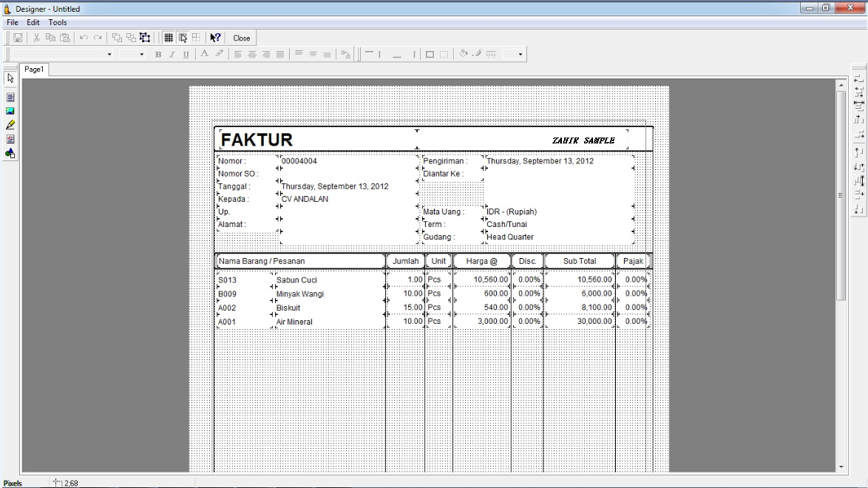Open the font name dropdown
The height and width of the screenshot is (488, 868).
pos(109,54)
